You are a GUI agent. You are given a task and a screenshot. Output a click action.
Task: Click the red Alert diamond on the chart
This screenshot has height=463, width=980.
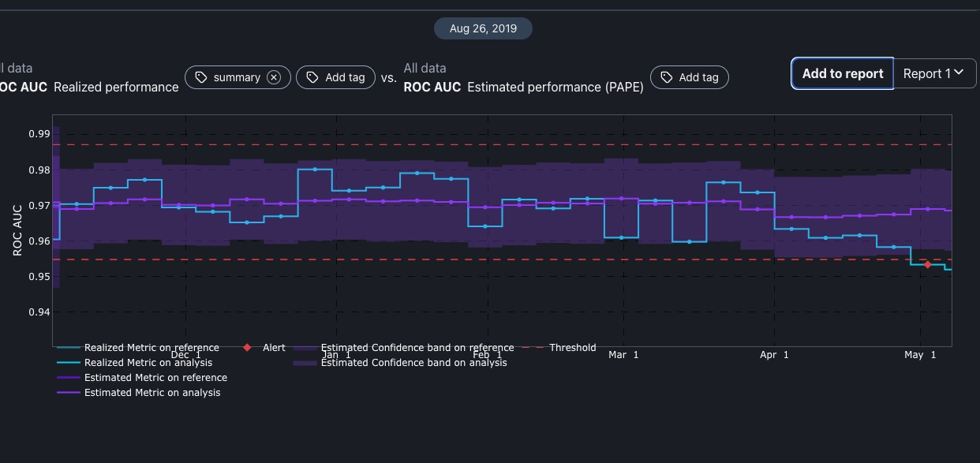[927, 265]
